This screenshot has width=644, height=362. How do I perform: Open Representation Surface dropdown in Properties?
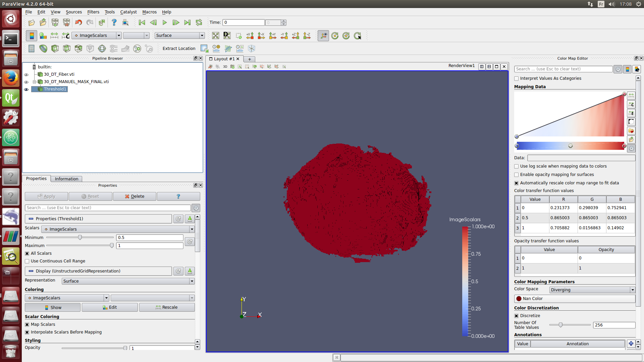click(x=128, y=281)
